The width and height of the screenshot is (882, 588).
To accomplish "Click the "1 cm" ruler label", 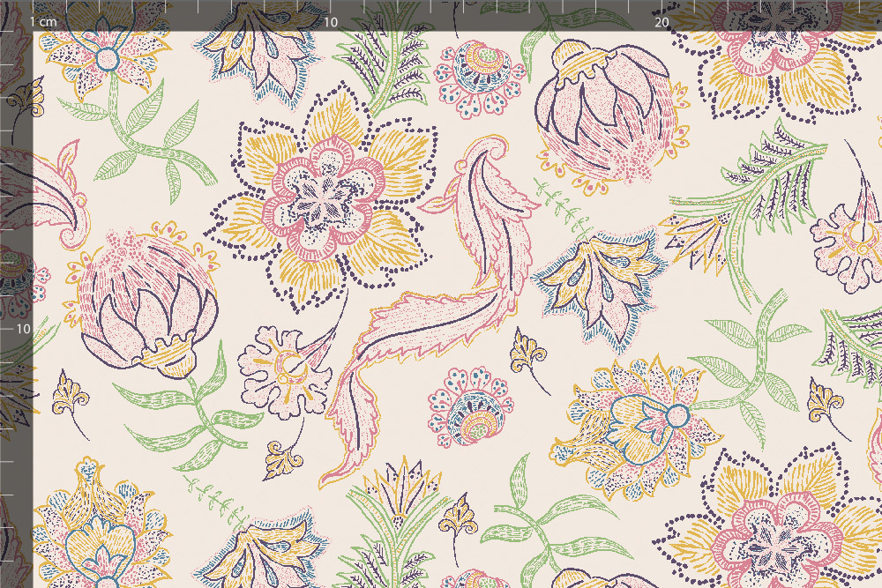I will (43, 22).
